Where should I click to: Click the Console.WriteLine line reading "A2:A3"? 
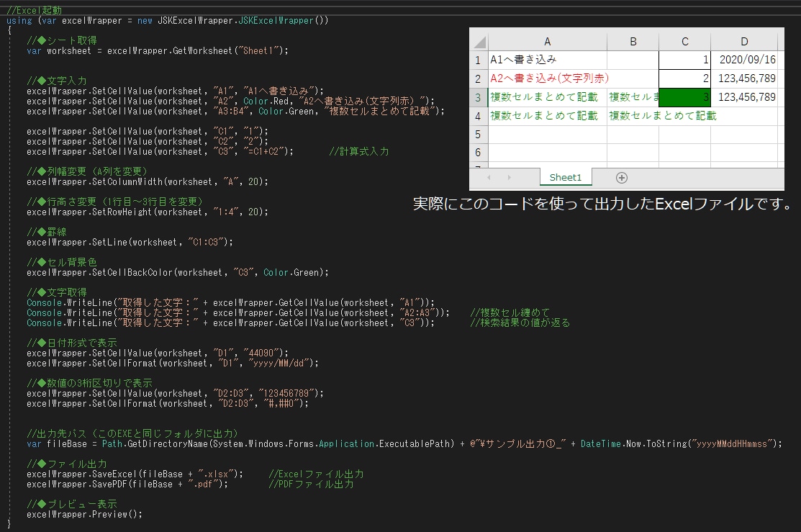tap(238, 312)
